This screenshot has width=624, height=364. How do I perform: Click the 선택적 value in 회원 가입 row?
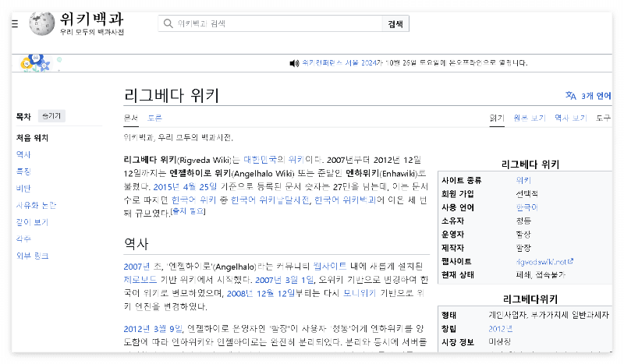tap(527, 194)
